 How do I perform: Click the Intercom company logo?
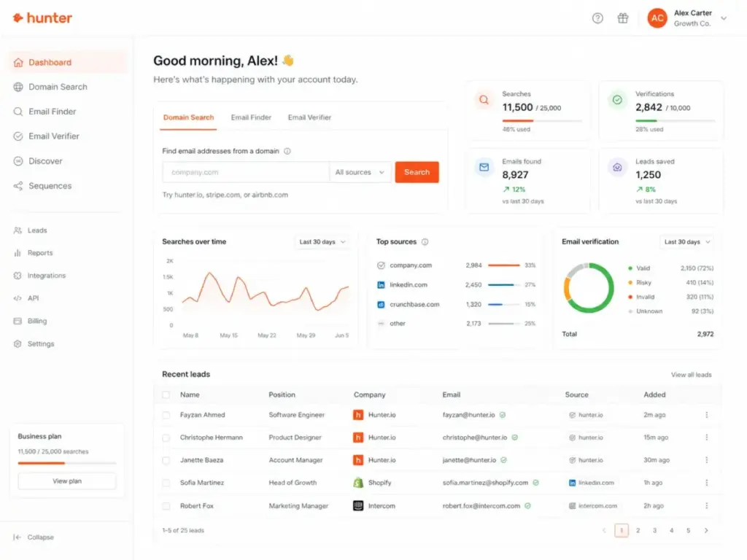358,506
